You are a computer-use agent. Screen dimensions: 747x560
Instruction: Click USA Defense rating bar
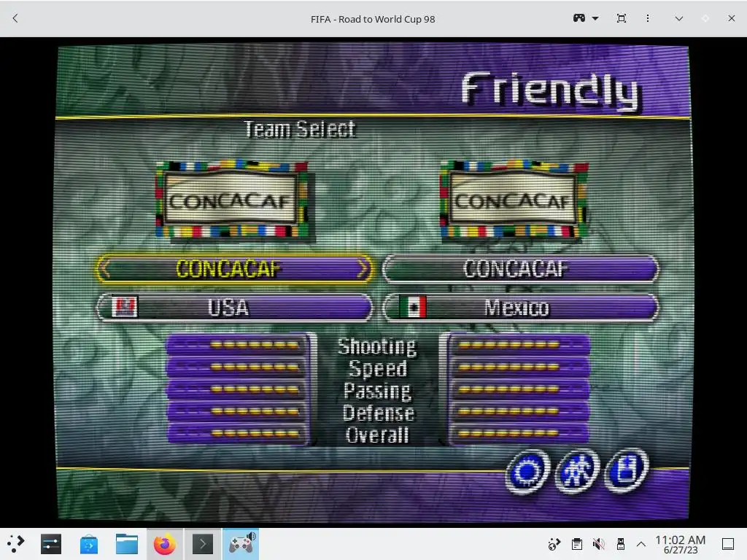click(x=239, y=411)
